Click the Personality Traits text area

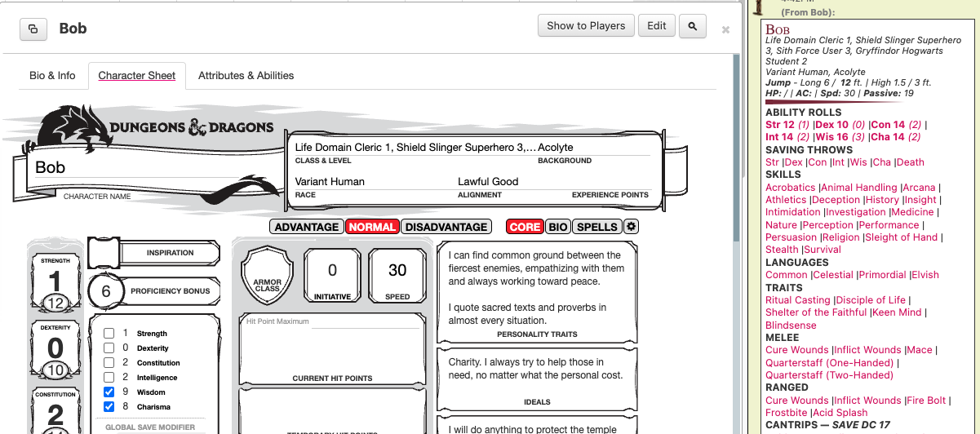click(x=537, y=286)
